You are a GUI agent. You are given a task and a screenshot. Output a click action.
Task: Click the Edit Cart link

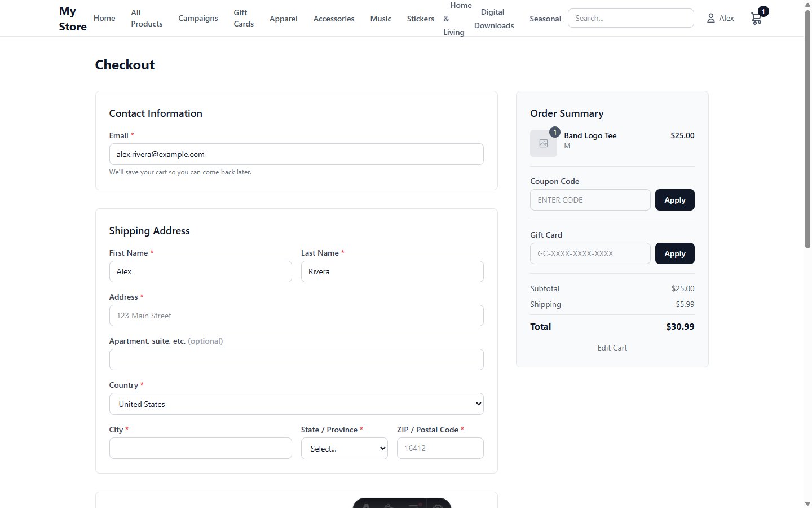(612, 348)
